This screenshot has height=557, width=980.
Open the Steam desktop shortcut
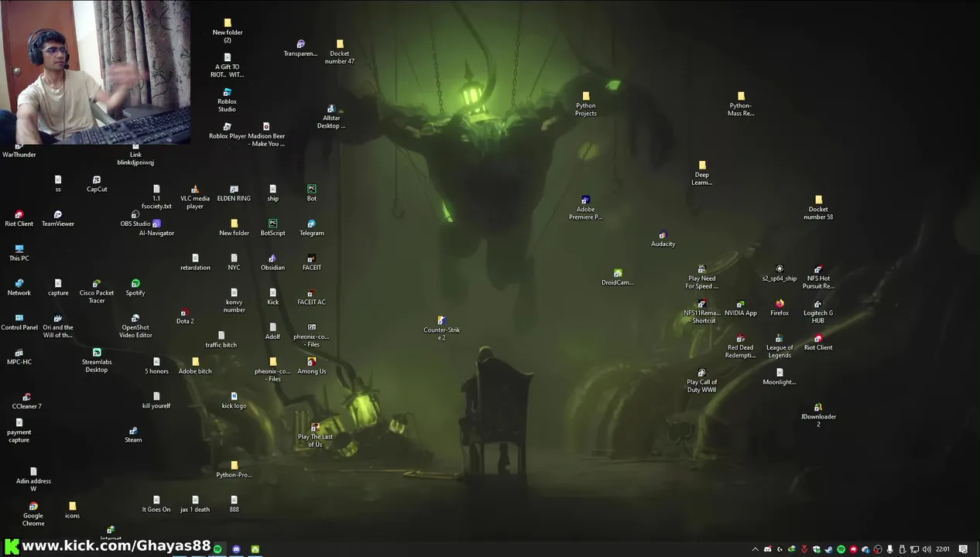click(133, 435)
